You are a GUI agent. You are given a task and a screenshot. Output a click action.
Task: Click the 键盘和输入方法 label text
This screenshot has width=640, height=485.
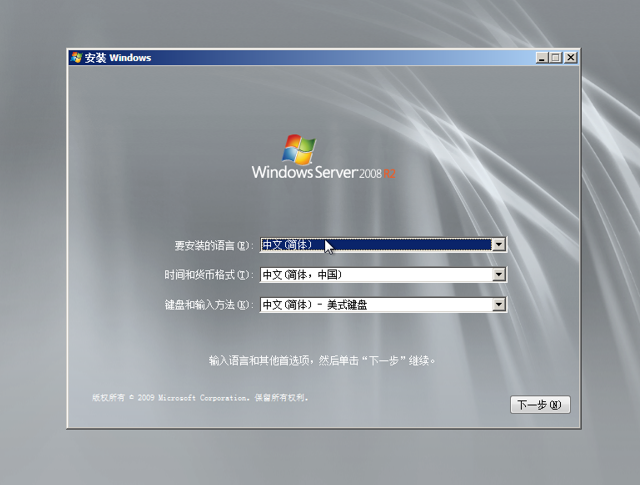tap(209, 305)
